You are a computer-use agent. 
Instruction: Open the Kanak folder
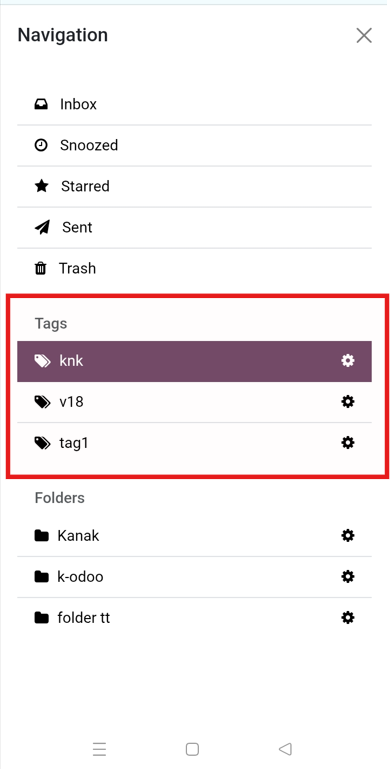pos(194,536)
